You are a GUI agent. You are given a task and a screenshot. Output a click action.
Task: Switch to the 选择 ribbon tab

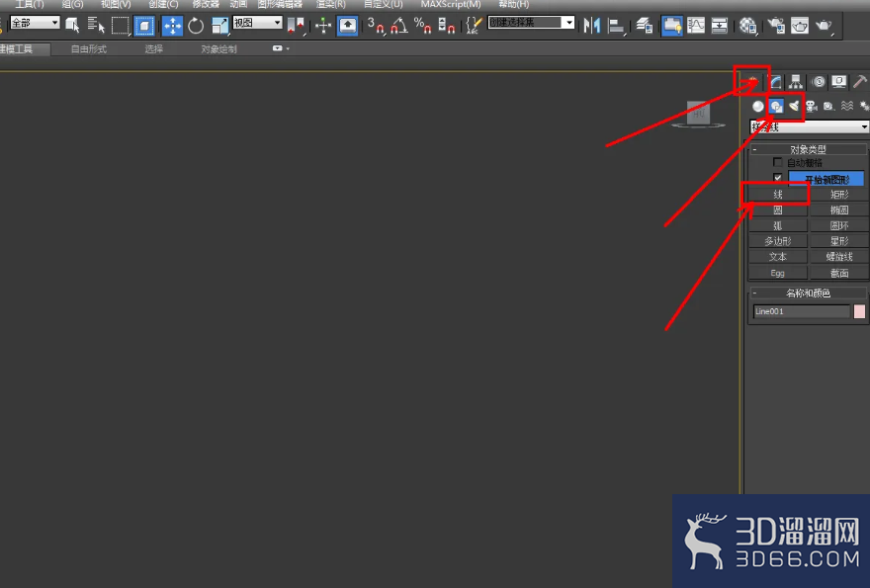(153, 49)
